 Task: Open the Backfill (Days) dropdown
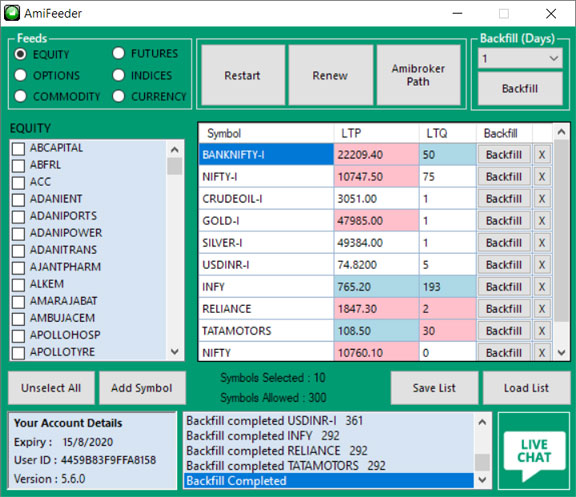tap(520, 58)
